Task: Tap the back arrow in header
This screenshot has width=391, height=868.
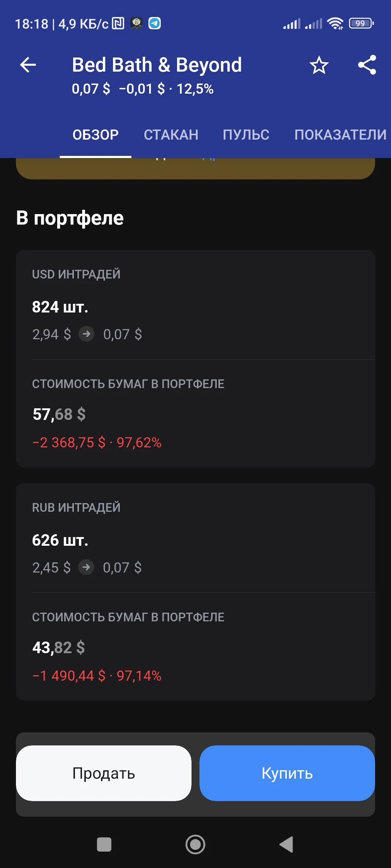Action: pyautogui.click(x=28, y=65)
